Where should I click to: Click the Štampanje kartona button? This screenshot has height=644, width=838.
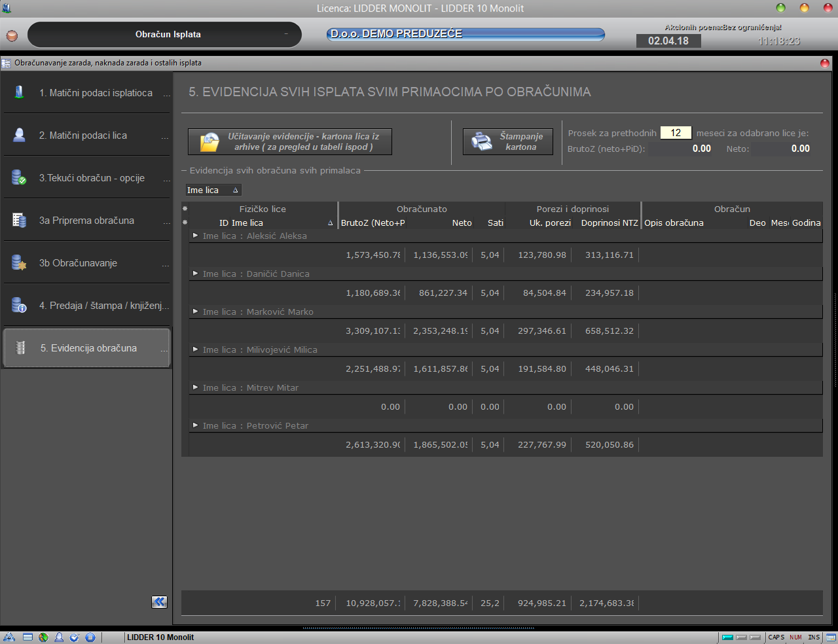click(508, 141)
